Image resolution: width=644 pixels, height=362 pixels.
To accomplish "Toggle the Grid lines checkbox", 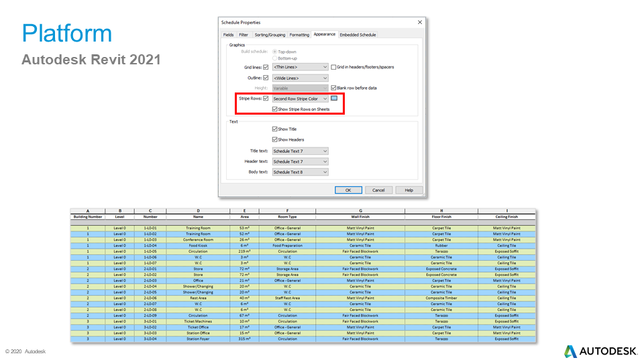I will click(x=266, y=67).
